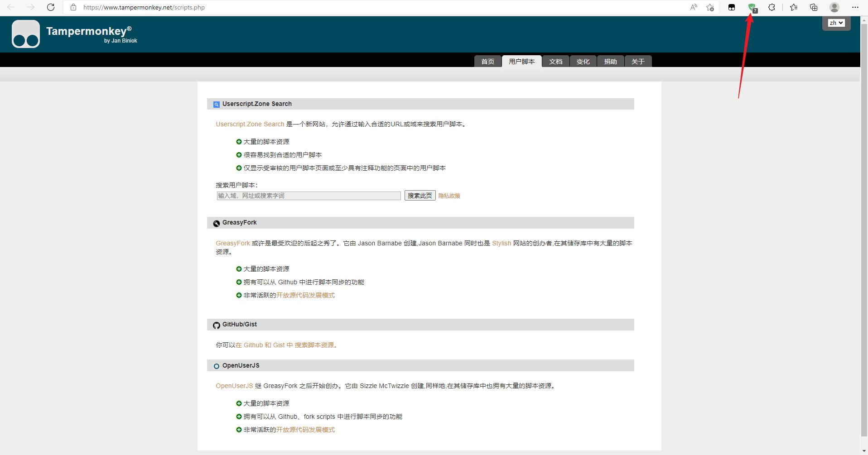This screenshot has width=868, height=455.
Task: Click 'Github、fork scripts' sync bullet text
Action: [323, 417]
